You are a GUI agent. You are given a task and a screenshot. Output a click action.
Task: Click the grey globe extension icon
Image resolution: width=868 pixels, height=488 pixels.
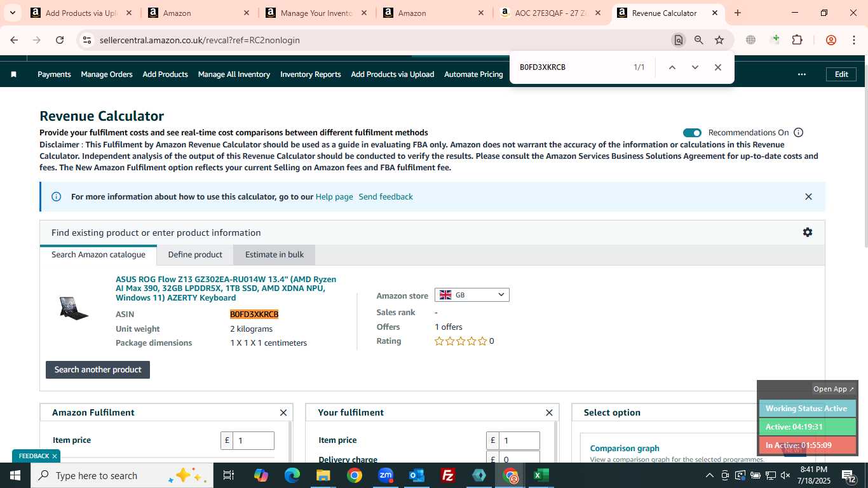751,40
